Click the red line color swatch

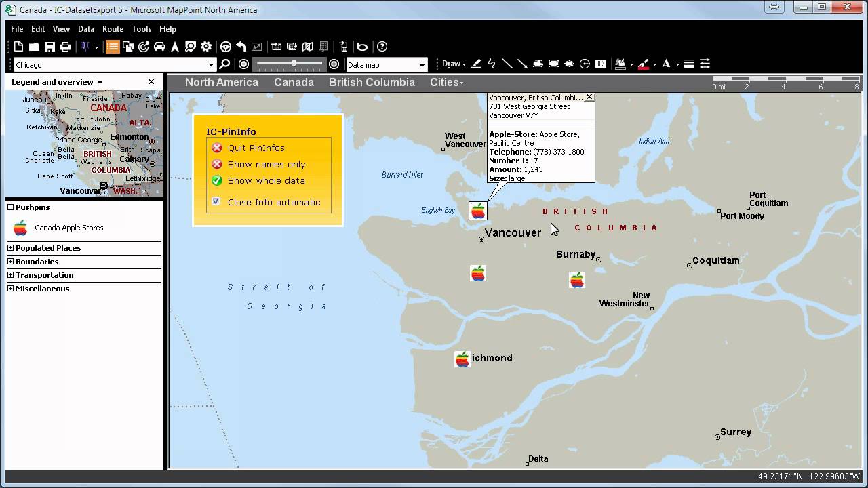[644, 64]
